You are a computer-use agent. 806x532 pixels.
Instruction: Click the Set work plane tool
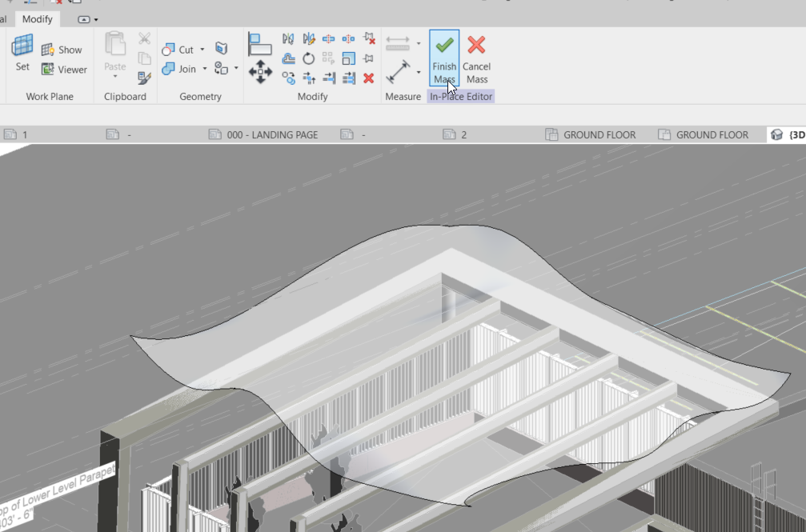click(x=22, y=53)
